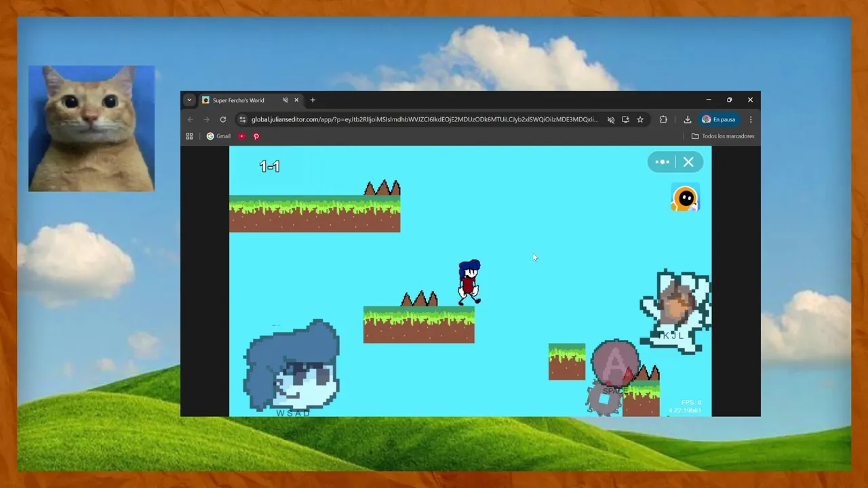
Task: Tap the IKJL splash action button
Action: 675,310
